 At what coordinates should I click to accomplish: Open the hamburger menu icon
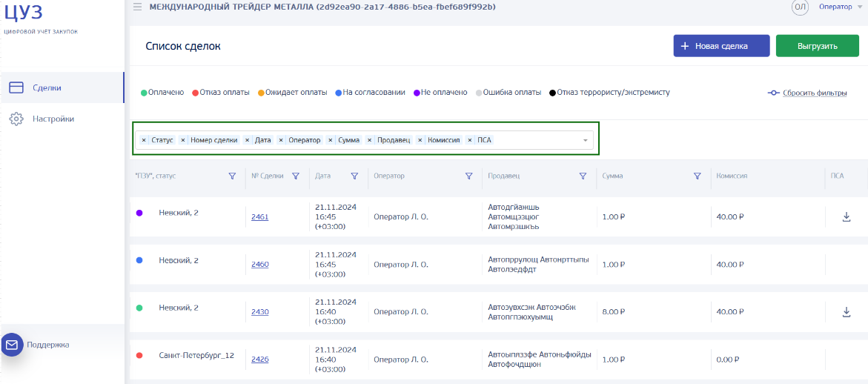pos(137,7)
